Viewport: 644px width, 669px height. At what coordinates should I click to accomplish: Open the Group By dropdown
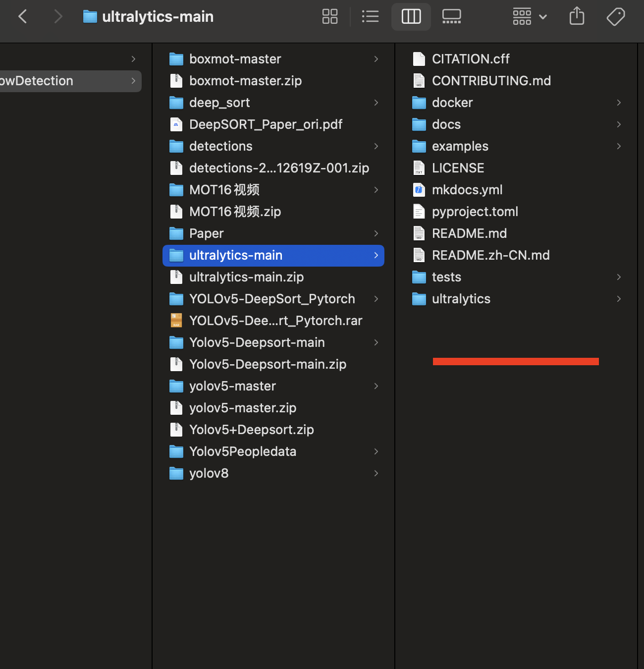tap(529, 17)
